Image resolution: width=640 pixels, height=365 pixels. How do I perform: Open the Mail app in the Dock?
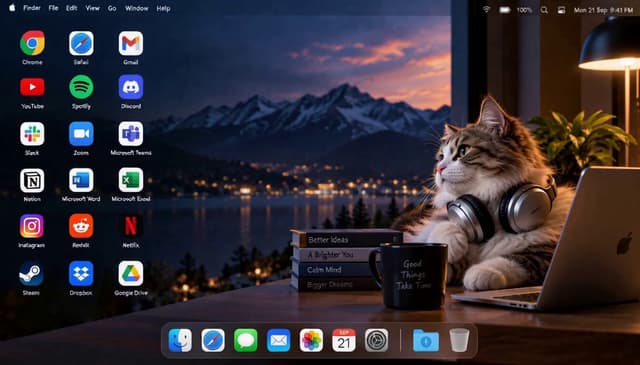(x=279, y=340)
